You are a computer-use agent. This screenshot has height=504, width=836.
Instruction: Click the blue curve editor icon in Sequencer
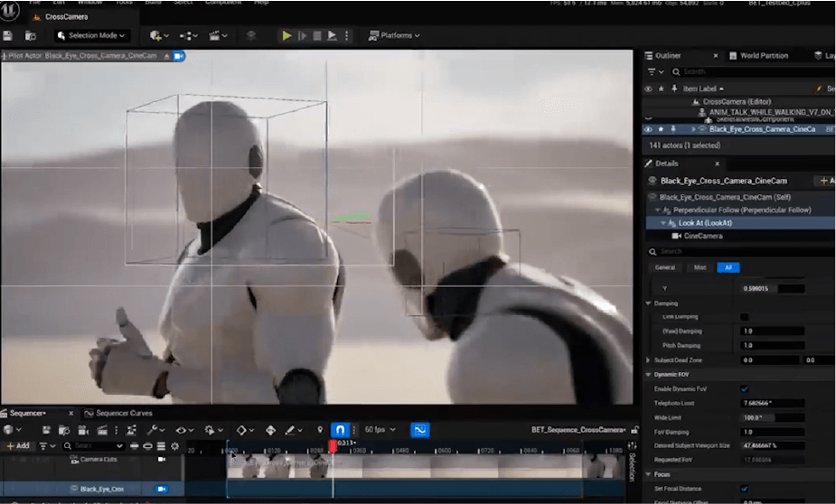(x=419, y=430)
